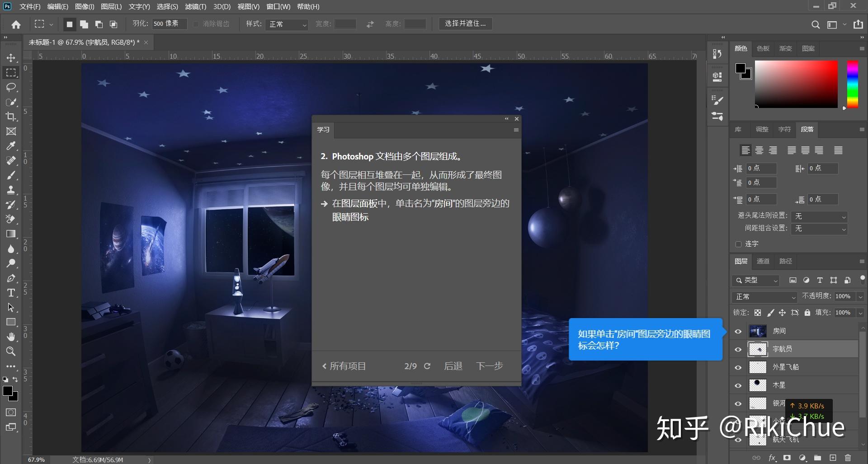Click 后退 in the learn panel
868x464 pixels.
coord(453,366)
